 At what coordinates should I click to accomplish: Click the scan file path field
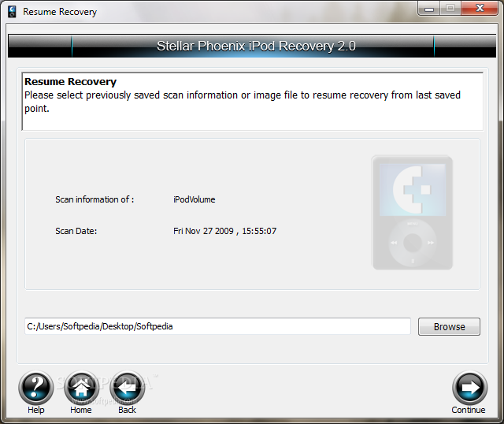click(x=217, y=326)
